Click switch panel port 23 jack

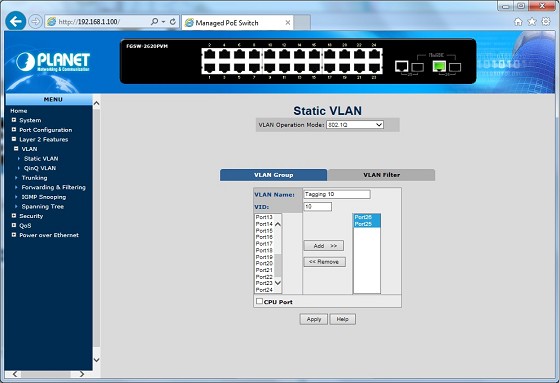click(374, 68)
